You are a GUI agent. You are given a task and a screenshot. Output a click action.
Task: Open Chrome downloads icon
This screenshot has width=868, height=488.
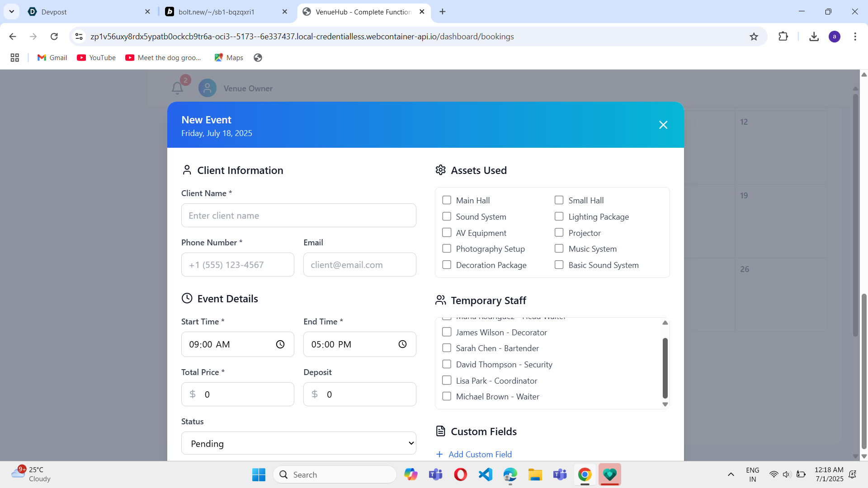[x=814, y=37]
